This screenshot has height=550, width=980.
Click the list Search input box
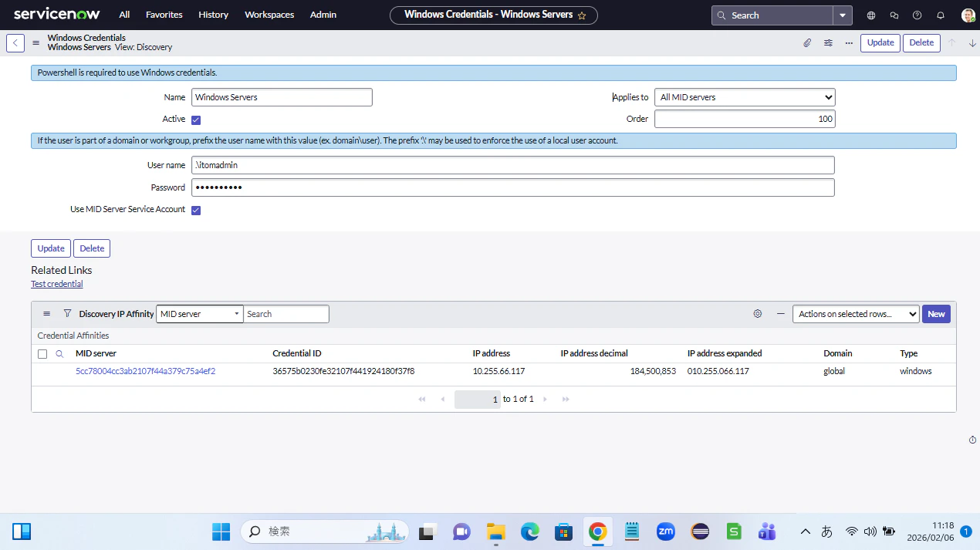pyautogui.click(x=286, y=314)
